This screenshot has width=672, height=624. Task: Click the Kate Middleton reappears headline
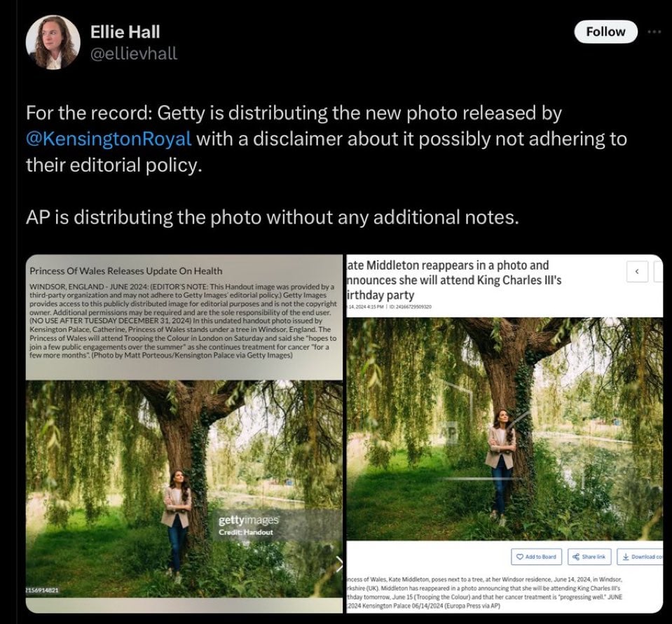454,280
